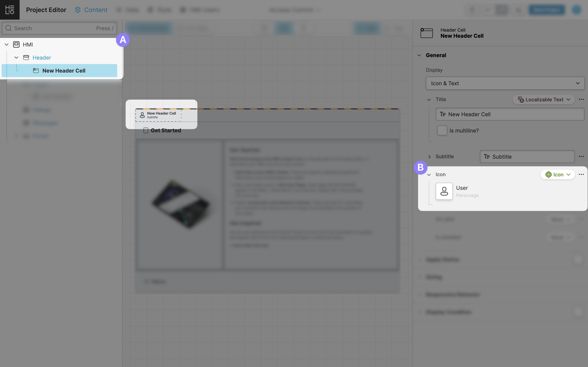Viewport: 588px width, 367px height.
Task: Open the Display Icon & Text dropdown
Action: 505,83
